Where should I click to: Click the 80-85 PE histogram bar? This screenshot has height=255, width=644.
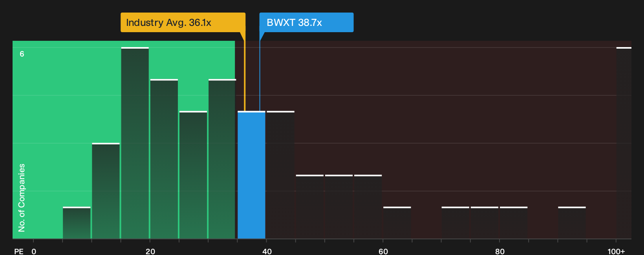514,223
